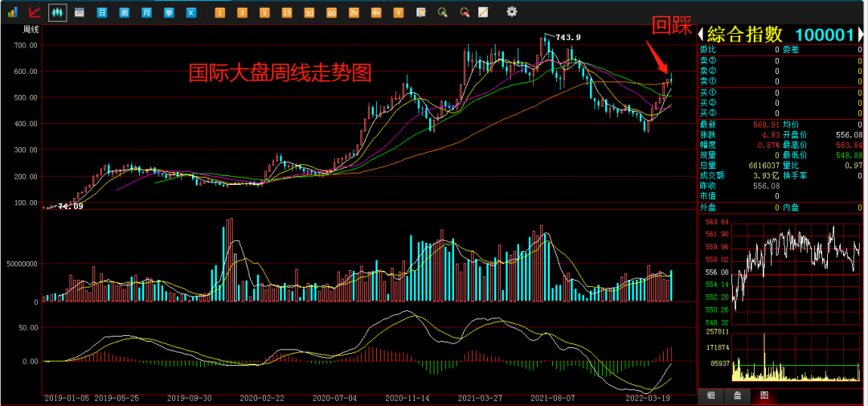Click the 綜合指數 index name

click(744, 35)
